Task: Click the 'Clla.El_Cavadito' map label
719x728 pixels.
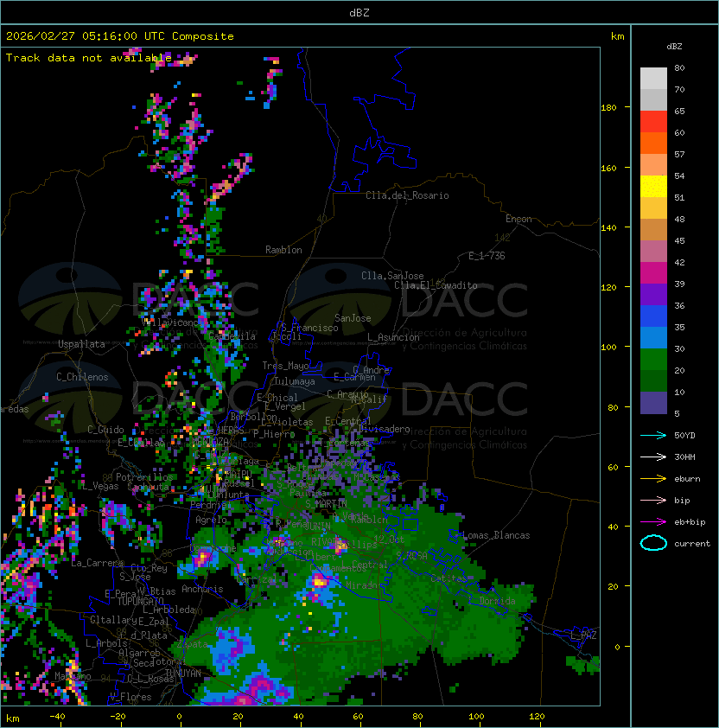Action: click(436, 285)
